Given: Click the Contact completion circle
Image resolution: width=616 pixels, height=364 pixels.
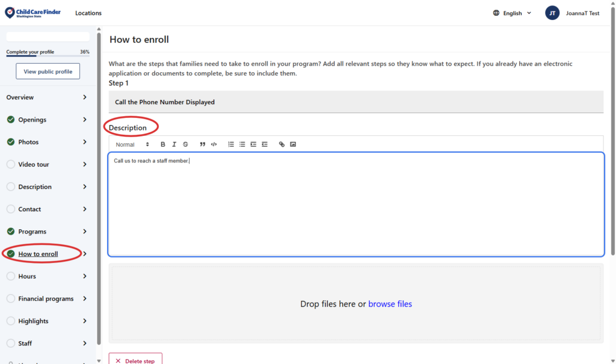Looking at the screenshot, I should pyautogui.click(x=11, y=209).
